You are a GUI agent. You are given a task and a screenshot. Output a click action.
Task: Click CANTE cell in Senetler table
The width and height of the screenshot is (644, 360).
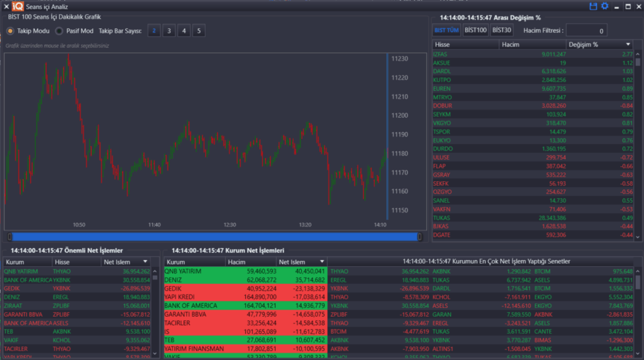point(543,332)
